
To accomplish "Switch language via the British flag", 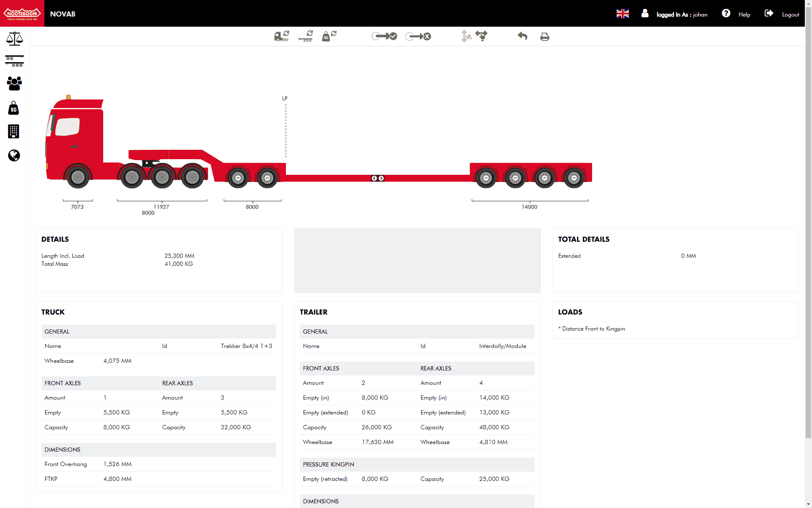I will pyautogui.click(x=623, y=13).
